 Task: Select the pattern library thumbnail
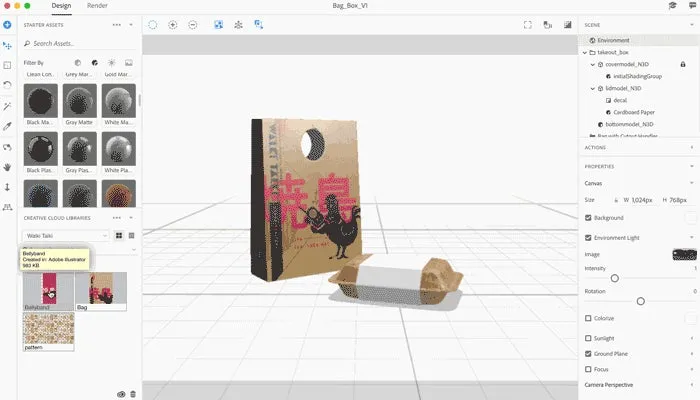(49, 332)
